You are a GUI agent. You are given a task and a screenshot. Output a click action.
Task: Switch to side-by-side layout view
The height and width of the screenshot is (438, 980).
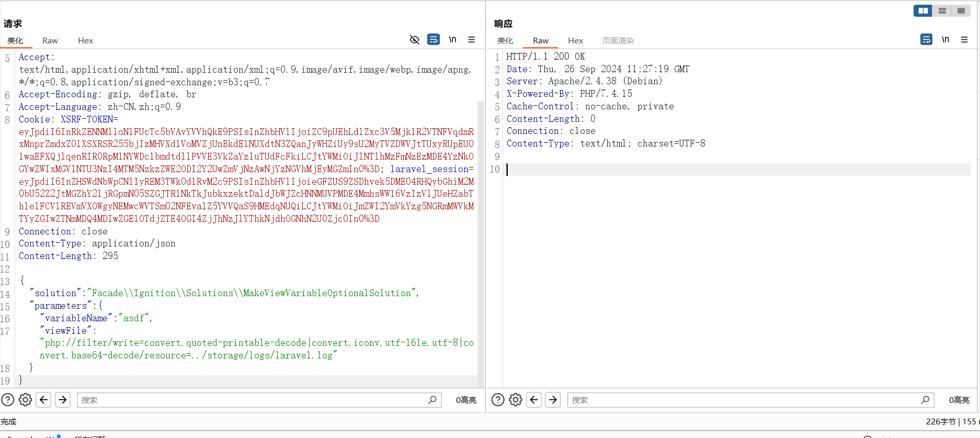pyautogui.click(x=923, y=10)
